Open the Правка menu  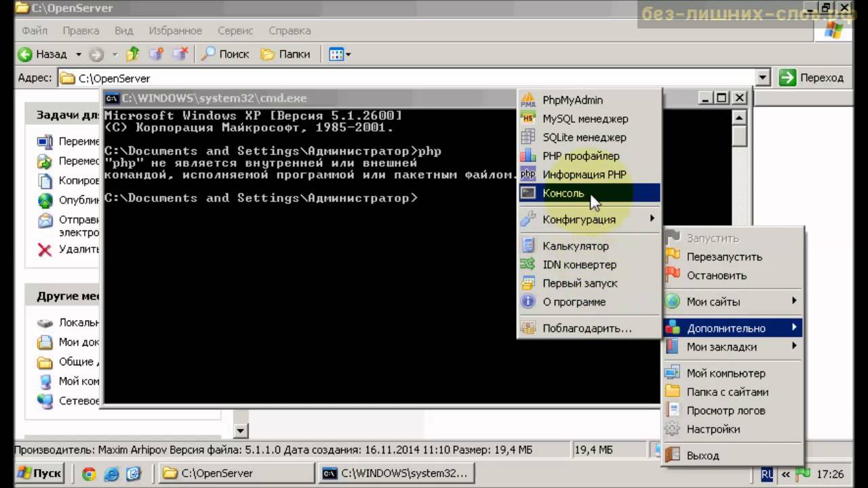81,30
